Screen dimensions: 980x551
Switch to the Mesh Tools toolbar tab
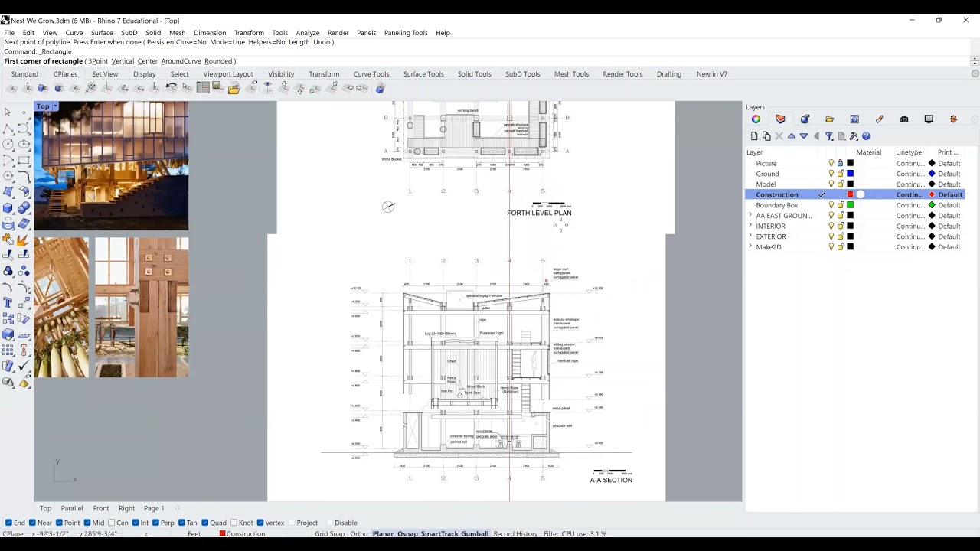click(571, 74)
